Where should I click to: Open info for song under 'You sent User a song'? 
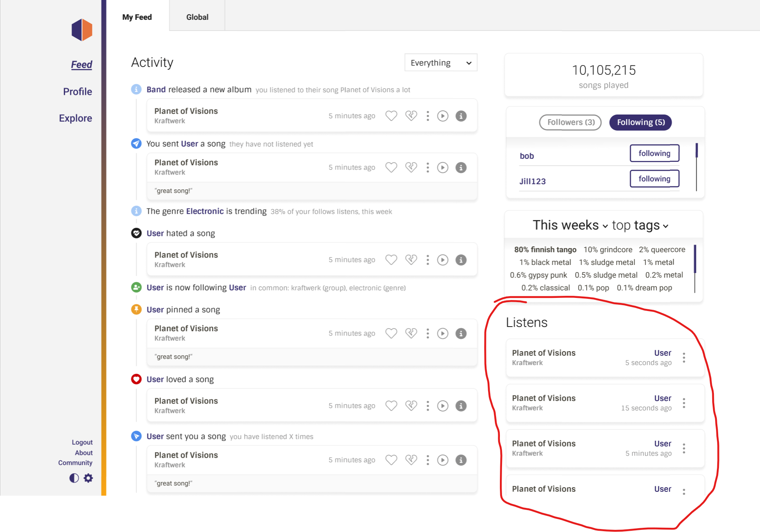461,167
